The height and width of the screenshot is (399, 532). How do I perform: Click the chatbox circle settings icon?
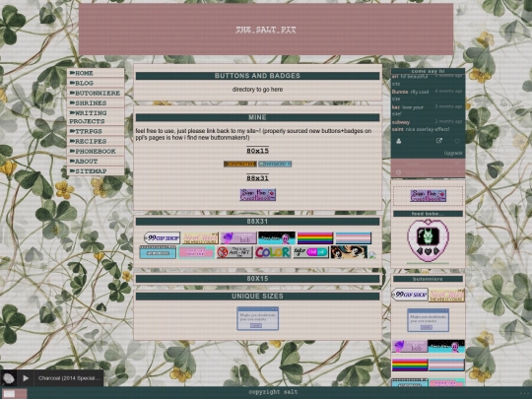tap(457, 141)
